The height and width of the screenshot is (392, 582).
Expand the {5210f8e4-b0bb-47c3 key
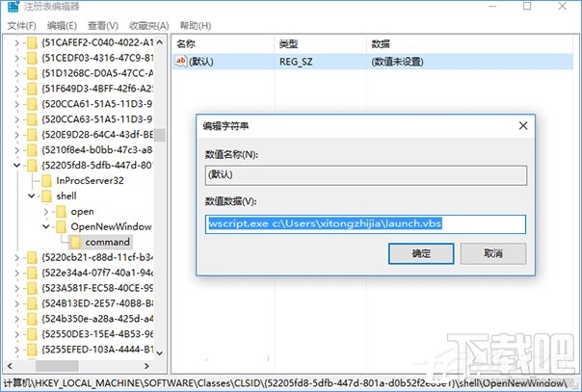click(x=16, y=150)
